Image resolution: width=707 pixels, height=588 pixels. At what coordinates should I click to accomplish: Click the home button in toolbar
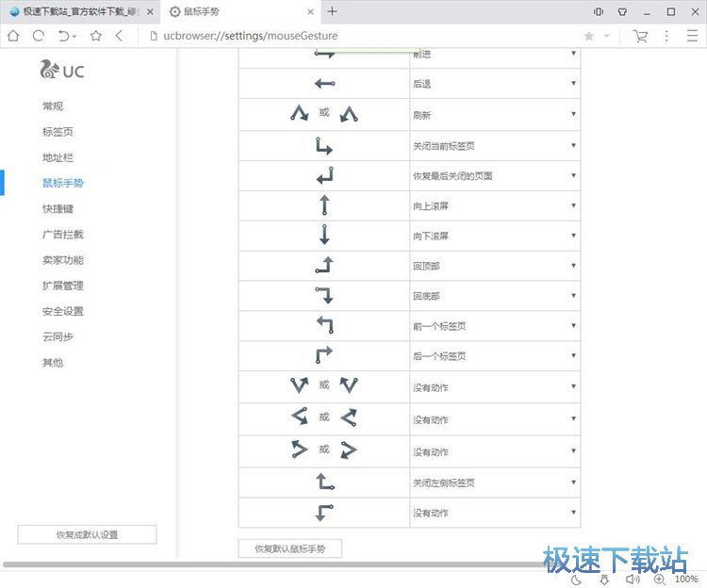coord(13,36)
